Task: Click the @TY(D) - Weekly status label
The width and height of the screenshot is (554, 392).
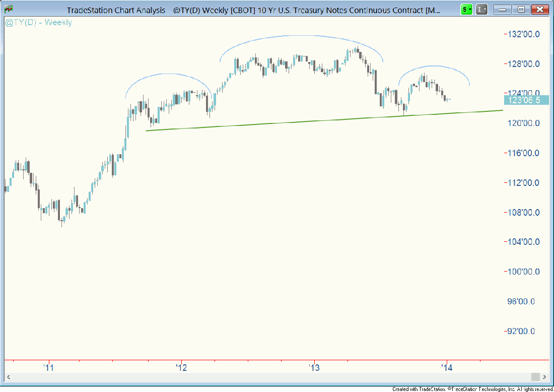Action: pos(39,23)
